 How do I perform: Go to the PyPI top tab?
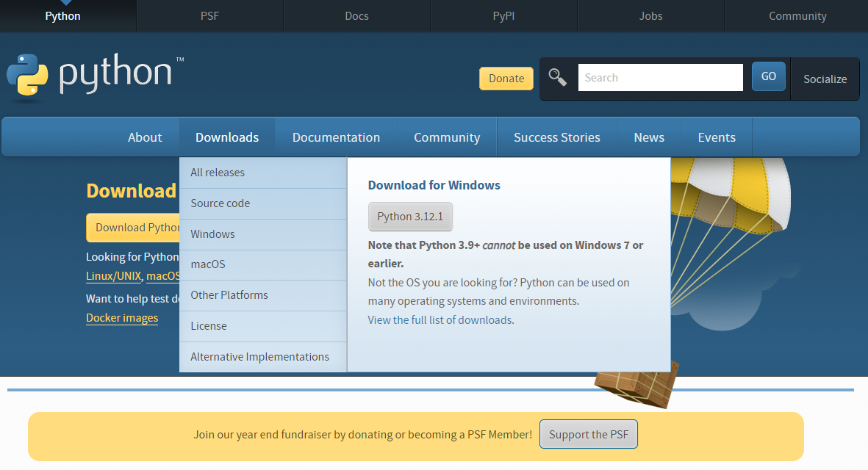503,16
